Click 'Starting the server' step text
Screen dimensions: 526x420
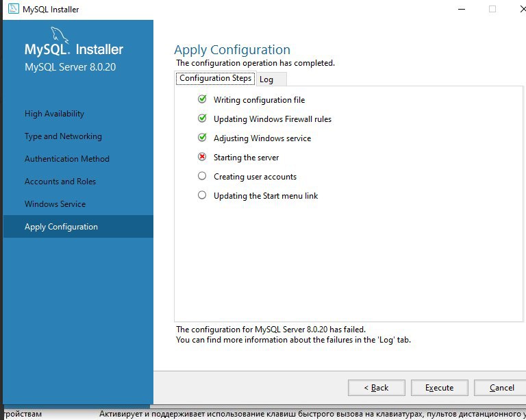[247, 158]
